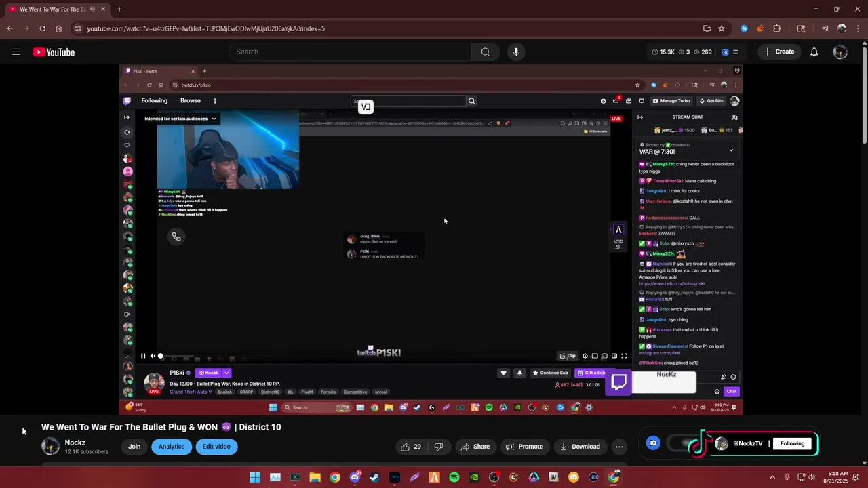
Task: Open Steam from the taskbar
Action: tap(374, 477)
